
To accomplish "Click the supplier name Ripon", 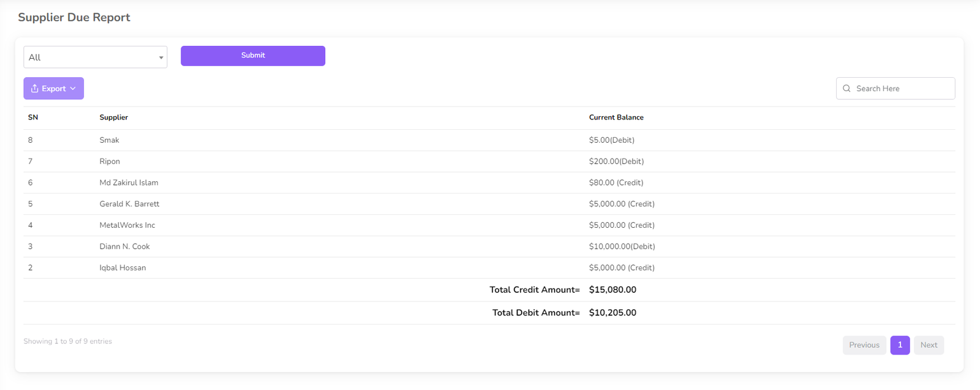I will tap(110, 162).
